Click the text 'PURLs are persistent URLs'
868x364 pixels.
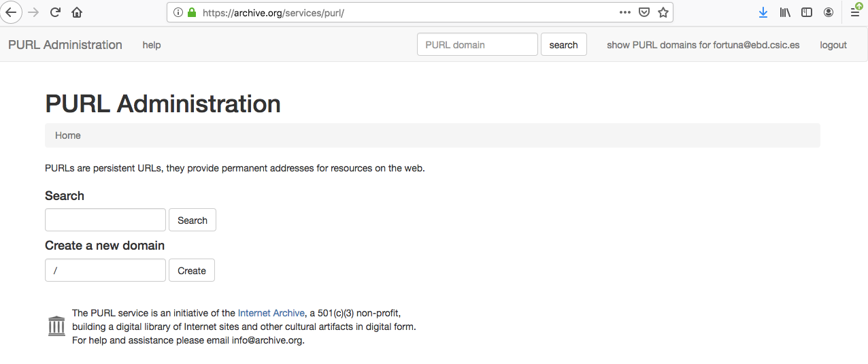click(x=103, y=168)
